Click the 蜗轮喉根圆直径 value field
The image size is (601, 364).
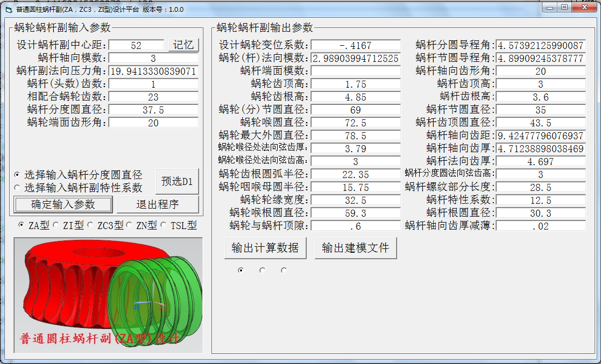(x=356, y=213)
